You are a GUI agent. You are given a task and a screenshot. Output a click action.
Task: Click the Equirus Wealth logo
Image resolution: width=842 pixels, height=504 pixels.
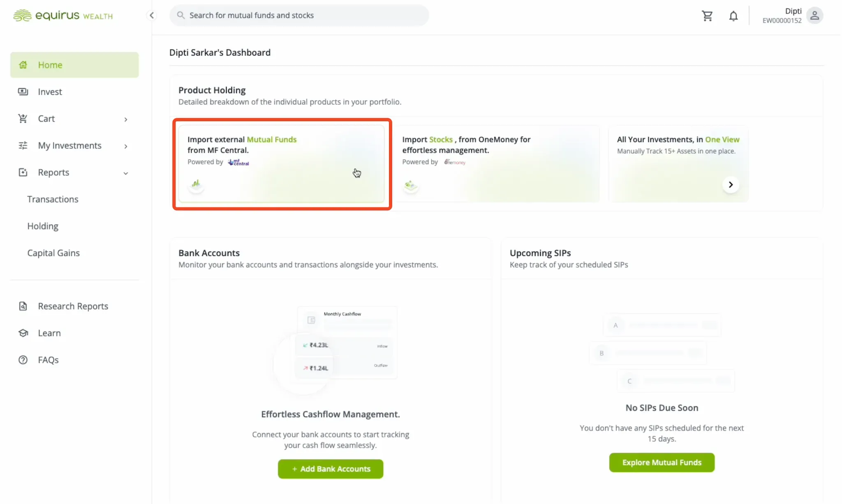coord(63,16)
